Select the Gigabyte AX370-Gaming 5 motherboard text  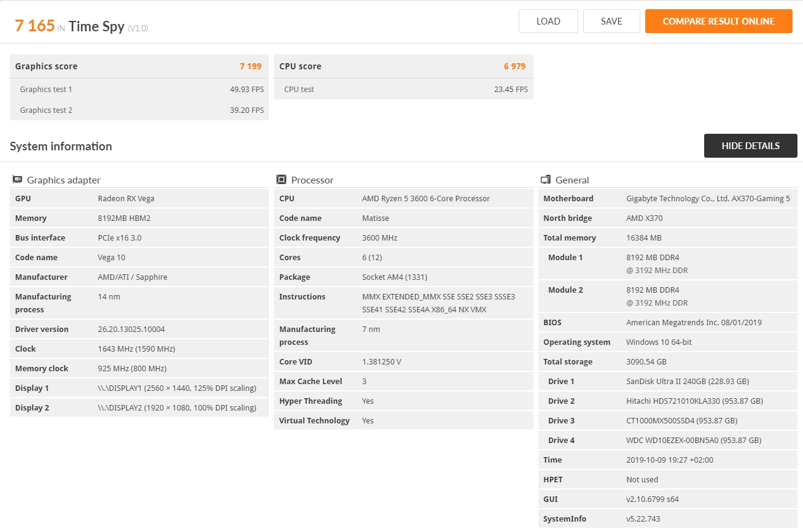(x=708, y=198)
